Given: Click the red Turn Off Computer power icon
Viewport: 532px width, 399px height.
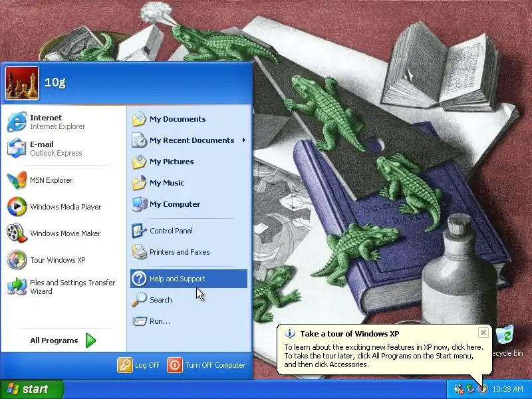Looking at the screenshot, I should click(x=175, y=365).
